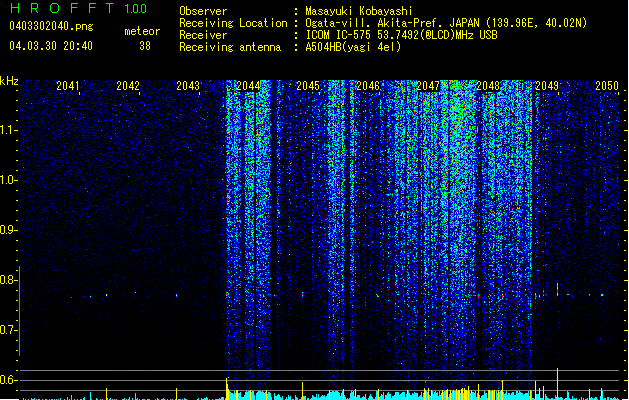Image resolution: width=629 pixels, height=400 pixels.
Task: Click the A504HB(yagi 4el) antenna text
Action: tap(353, 47)
